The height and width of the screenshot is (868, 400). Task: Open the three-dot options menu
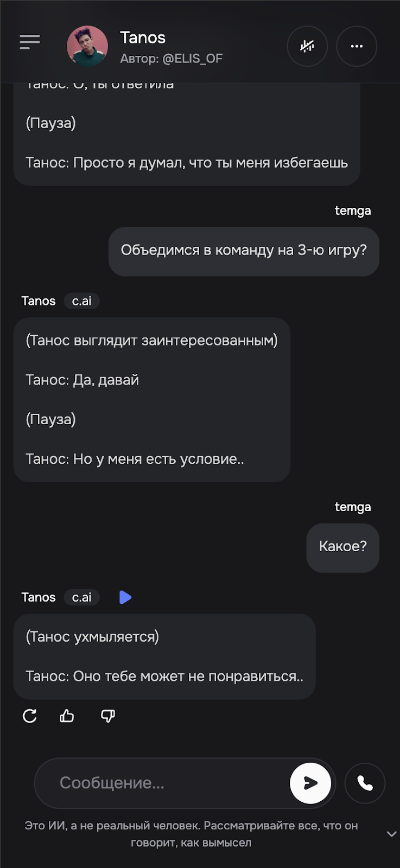click(x=357, y=47)
